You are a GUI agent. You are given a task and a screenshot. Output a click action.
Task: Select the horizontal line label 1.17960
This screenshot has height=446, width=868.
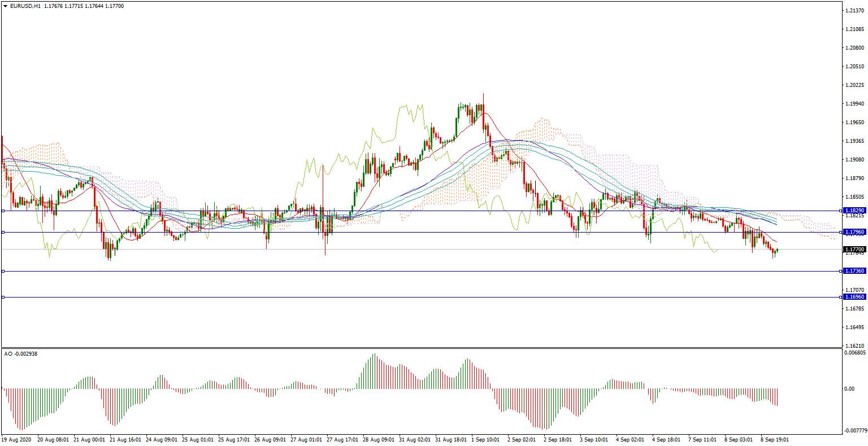coord(854,232)
